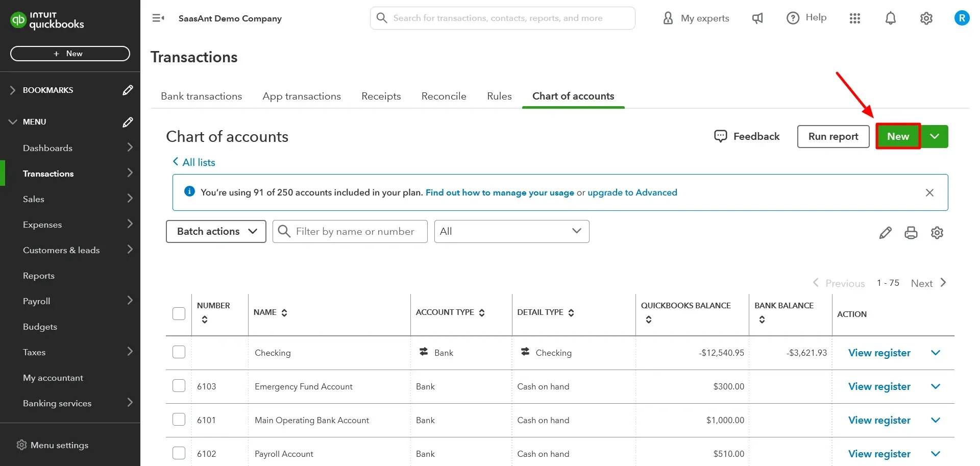Switch to the App transactions tab
Viewport: 980px width, 466px height.
pos(302,96)
